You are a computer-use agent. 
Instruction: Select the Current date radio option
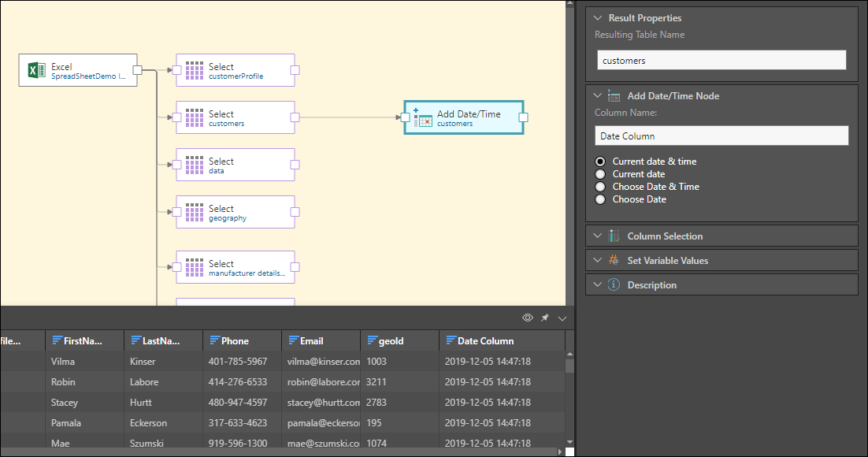click(600, 174)
